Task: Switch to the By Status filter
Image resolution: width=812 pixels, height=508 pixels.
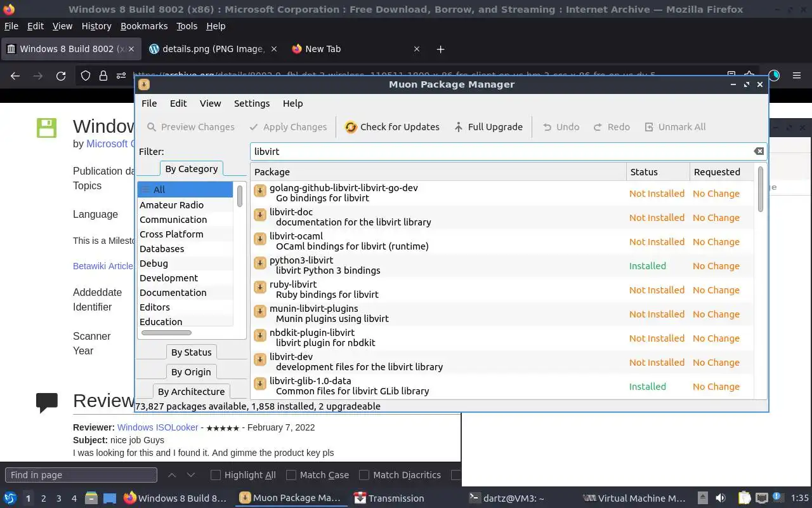Action: click(x=192, y=352)
